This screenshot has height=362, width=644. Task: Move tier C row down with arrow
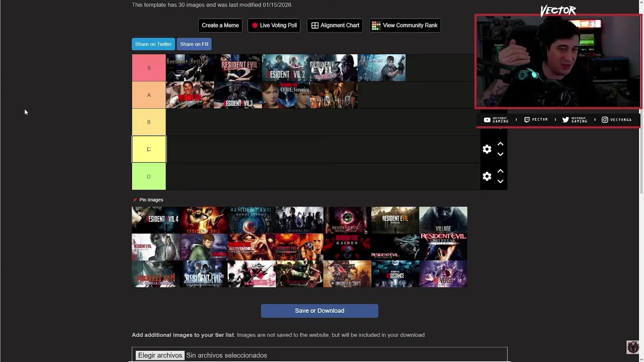click(500, 154)
